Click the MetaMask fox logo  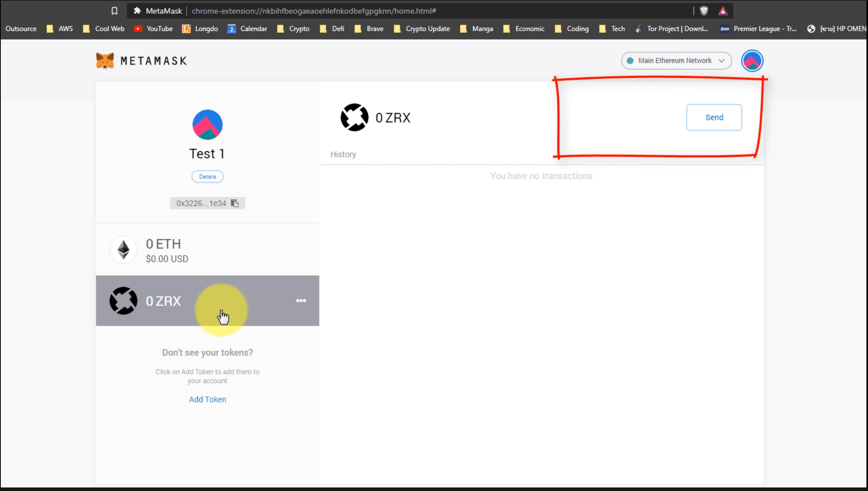point(105,61)
